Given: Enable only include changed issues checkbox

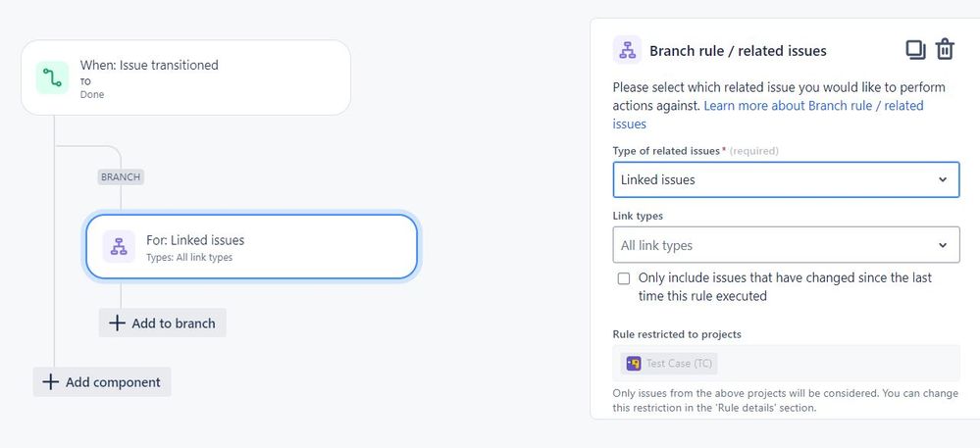Looking at the screenshot, I should [x=624, y=278].
